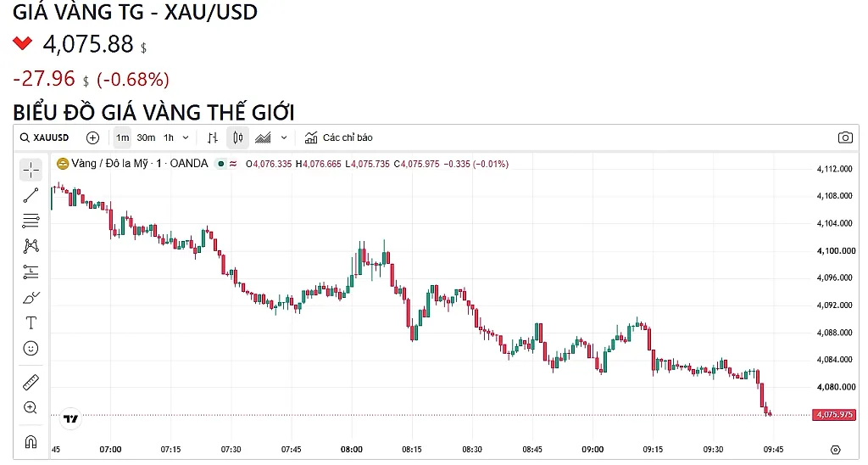
Task: Open the emoji icons tool
Action: click(31, 348)
